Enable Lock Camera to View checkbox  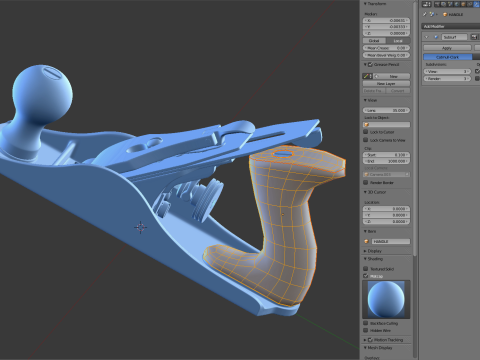[x=366, y=140]
